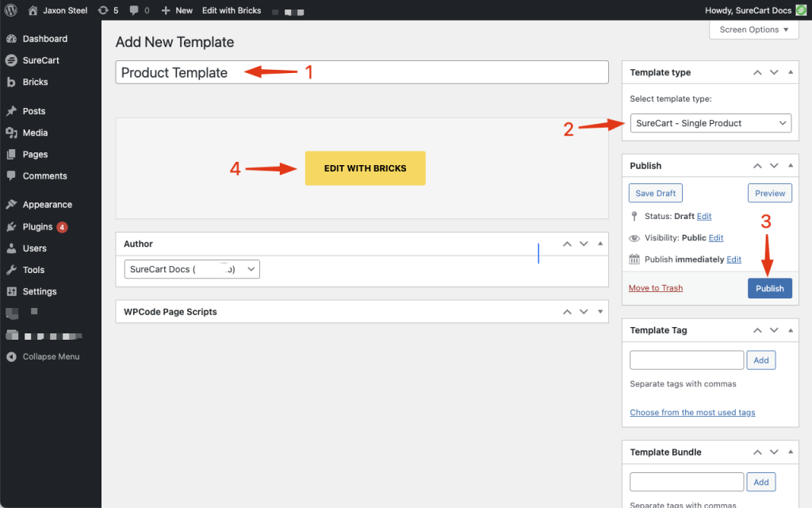Click Edit with Bricks in admin bar
Screen dimensions: 812x508
[232, 10]
